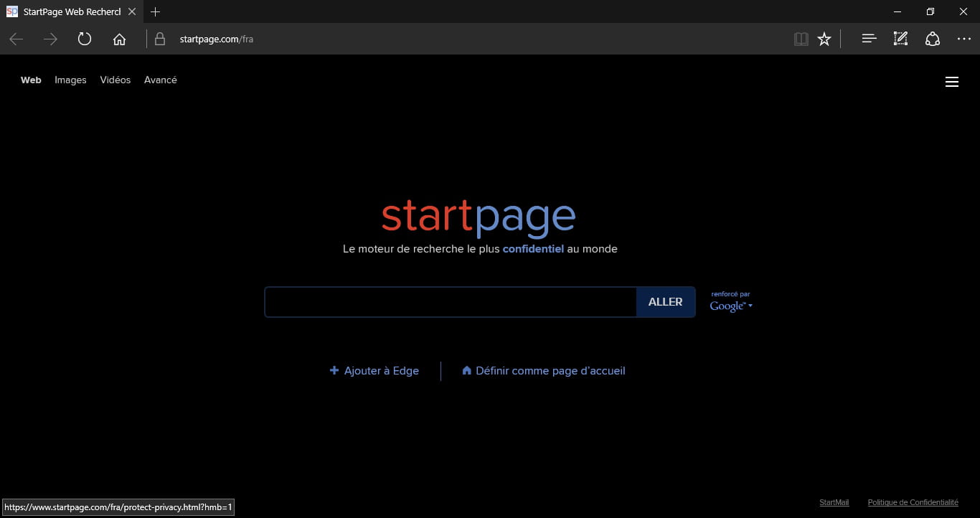The width and height of the screenshot is (980, 518).
Task: Open the Startpage hamburger menu
Action: [952, 82]
